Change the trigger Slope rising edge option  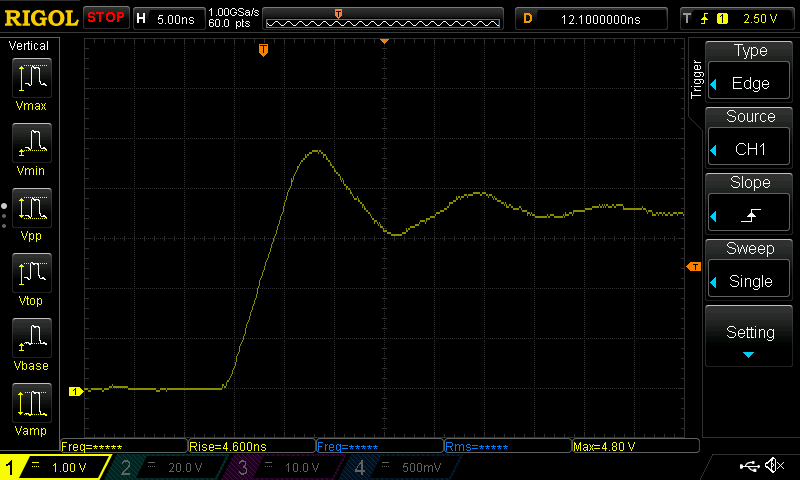(x=750, y=204)
